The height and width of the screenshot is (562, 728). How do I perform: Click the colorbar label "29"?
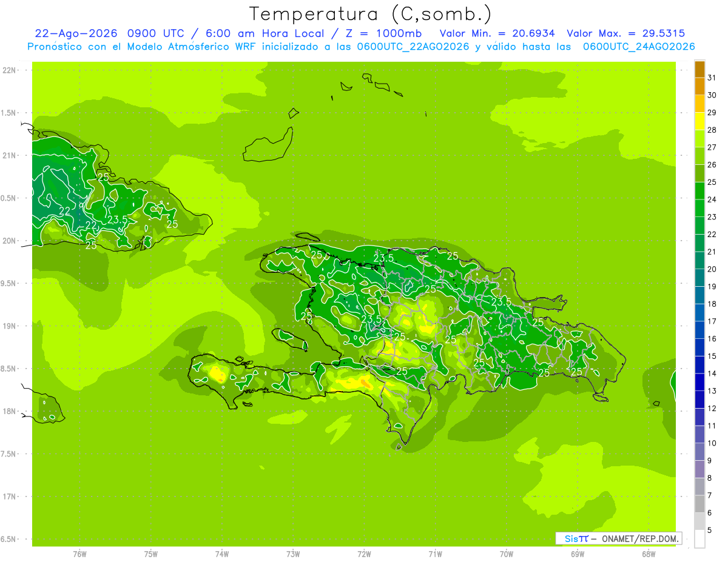712,113
